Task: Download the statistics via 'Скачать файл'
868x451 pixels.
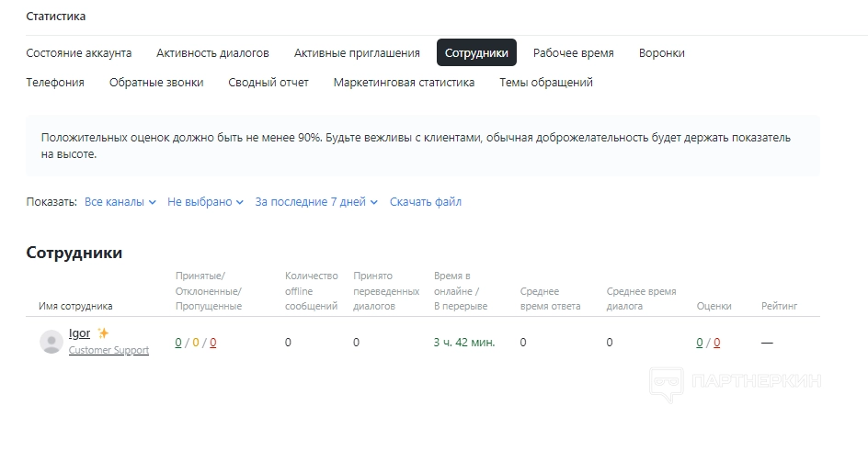Action: [x=426, y=202]
